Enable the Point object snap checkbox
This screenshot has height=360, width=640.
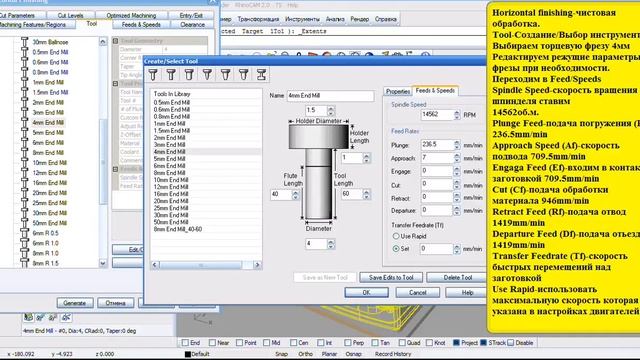(240, 343)
